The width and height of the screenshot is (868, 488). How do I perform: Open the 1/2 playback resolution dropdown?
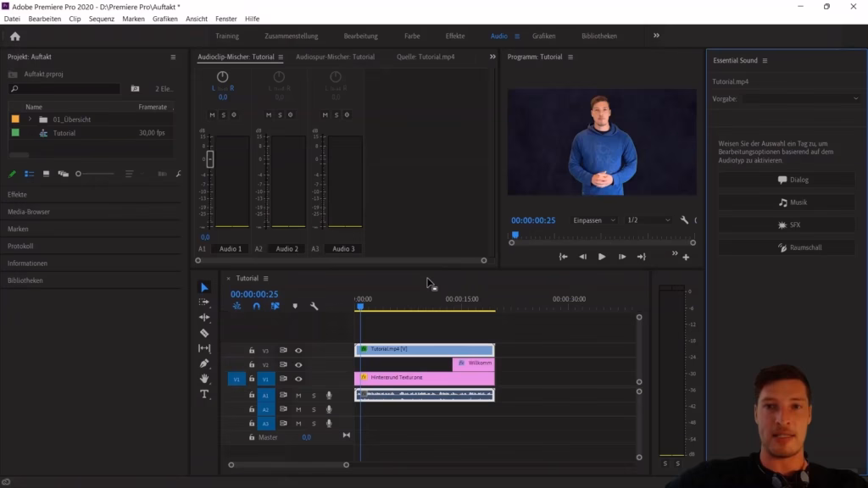click(648, 219)
